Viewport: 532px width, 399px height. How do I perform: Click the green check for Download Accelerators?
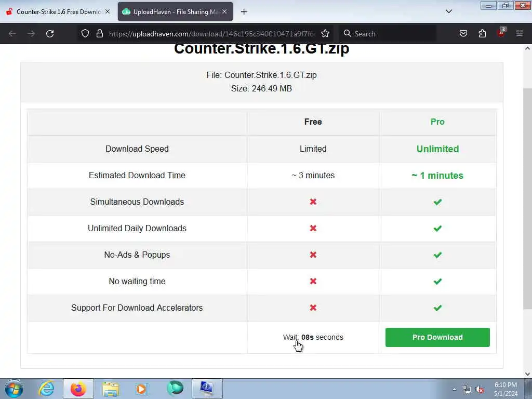point(437,308)
